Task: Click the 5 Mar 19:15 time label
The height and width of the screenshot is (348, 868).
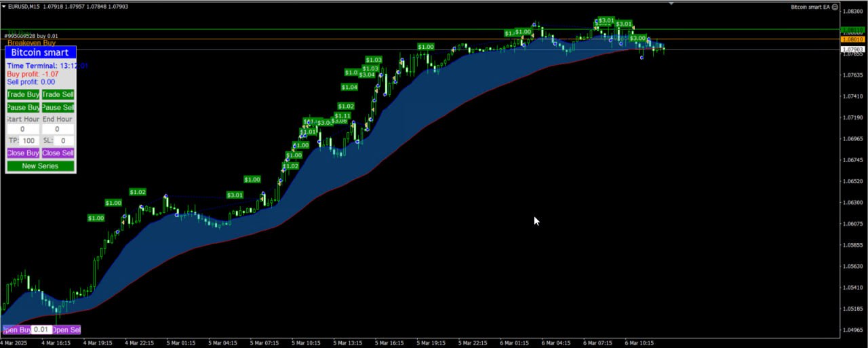Action: (x=432, y=343)
